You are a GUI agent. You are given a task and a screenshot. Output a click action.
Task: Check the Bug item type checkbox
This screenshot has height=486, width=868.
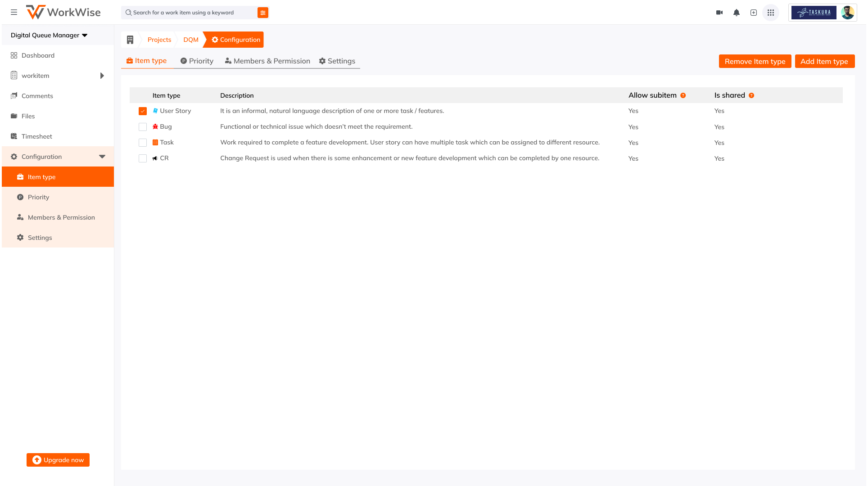tap(143, 127)
